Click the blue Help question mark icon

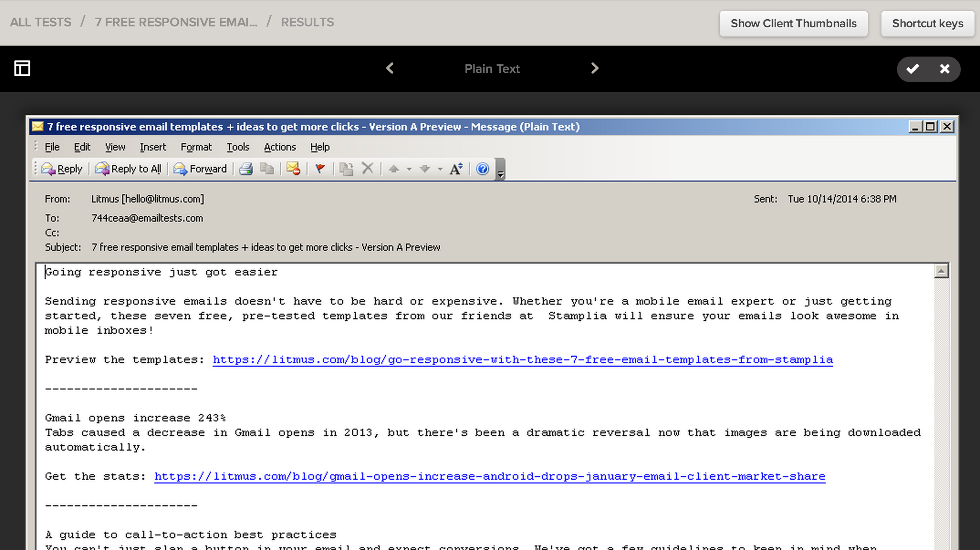(483, 169)
